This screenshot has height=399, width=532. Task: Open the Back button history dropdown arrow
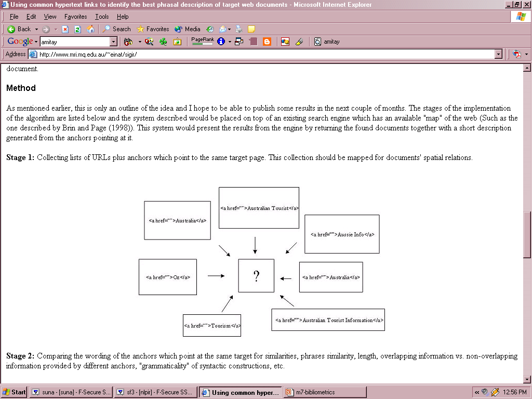[x=36, y=29]
